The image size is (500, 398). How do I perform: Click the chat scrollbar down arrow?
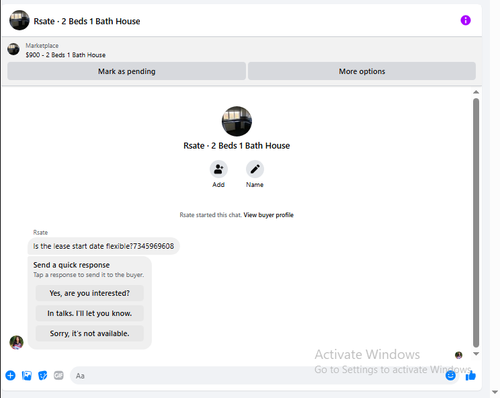[x=476, y=354]
